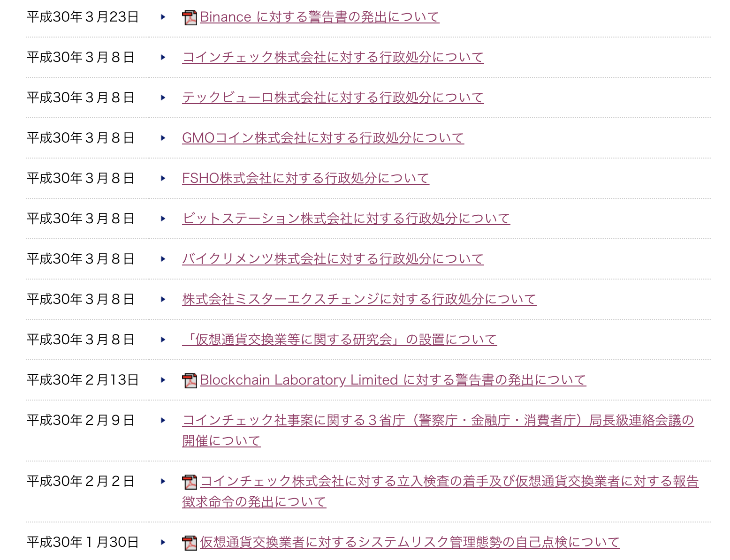Open 株式会社ミスターエクスチェンジに対する行政処分について
730x560 pixels.
(359, 299)
